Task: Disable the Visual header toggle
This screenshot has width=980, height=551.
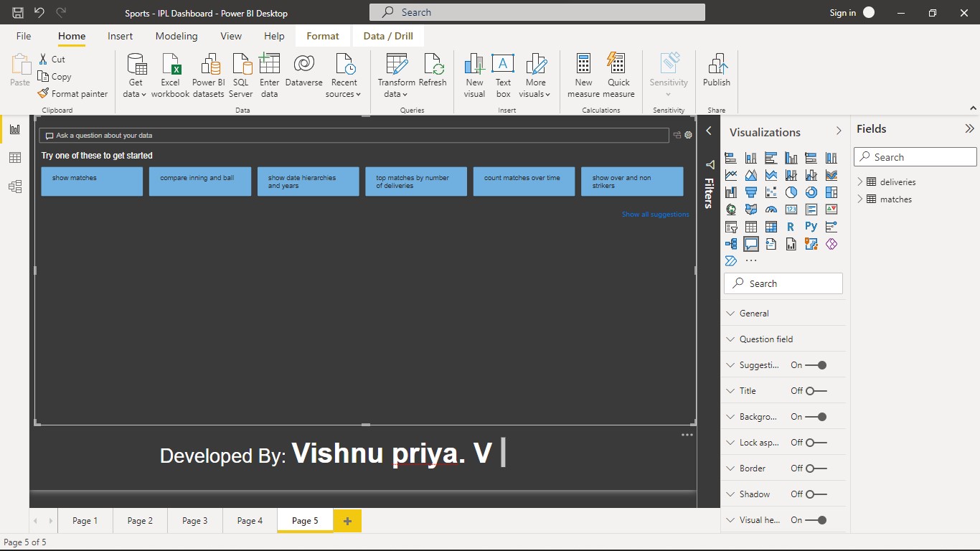Action: pyautogui.click(x=816, y=520)
